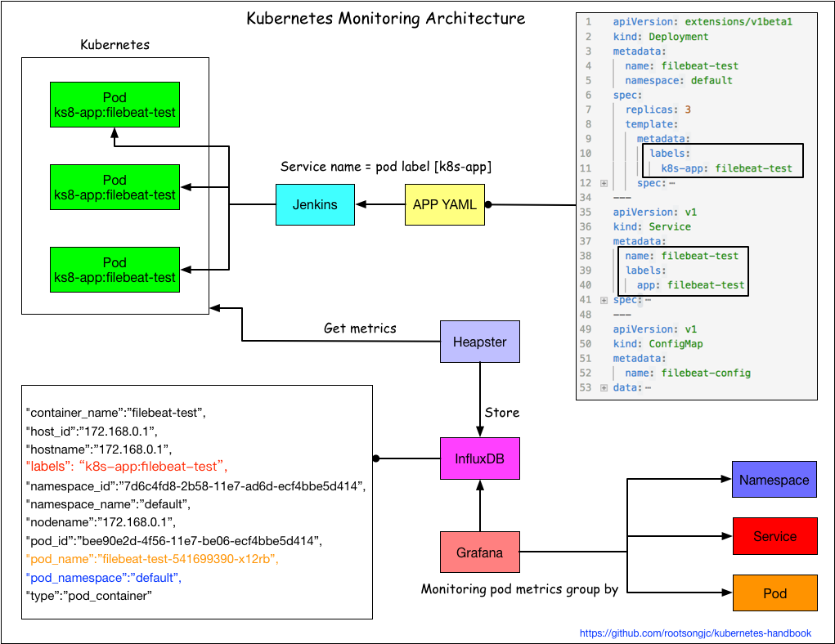Click the red labels k8s-app metadata line
Screen dimensions: 835x644
click(126, 466)
